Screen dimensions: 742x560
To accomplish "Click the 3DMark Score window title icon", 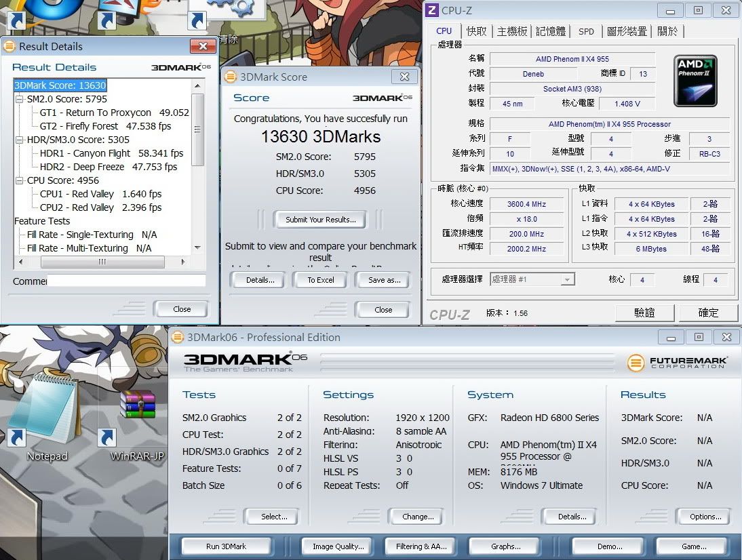I will (230, 77).
